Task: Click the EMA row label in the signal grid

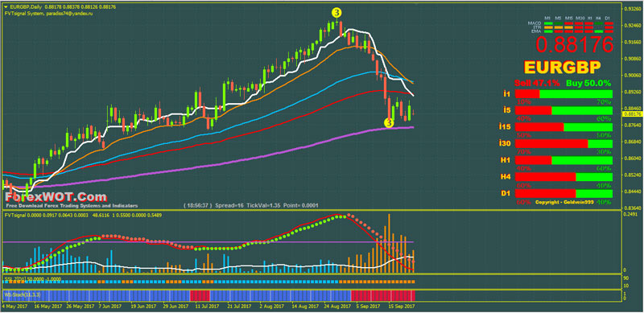Action: (x=536, y=31)
